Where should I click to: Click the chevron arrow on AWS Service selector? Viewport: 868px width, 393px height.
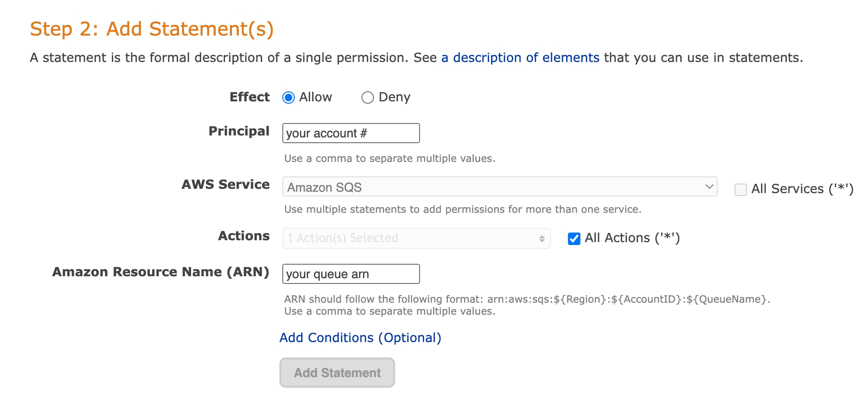click(709, 186)
